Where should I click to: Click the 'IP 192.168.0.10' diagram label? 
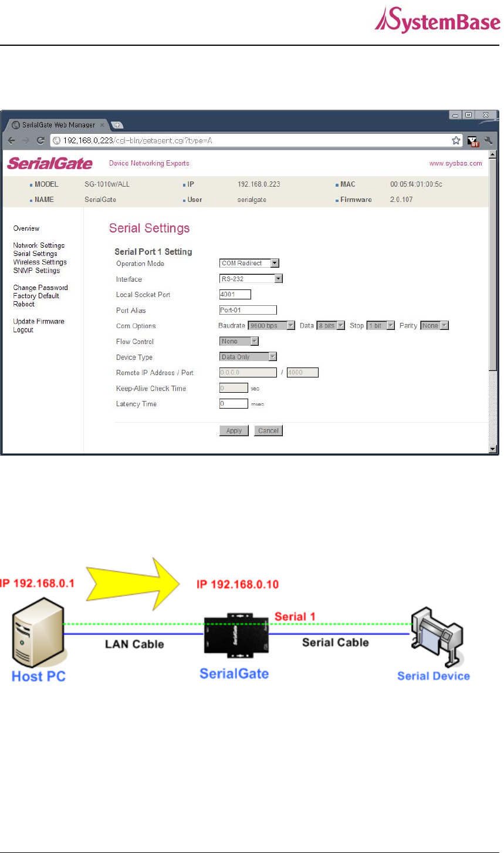(x=238, y=585)
